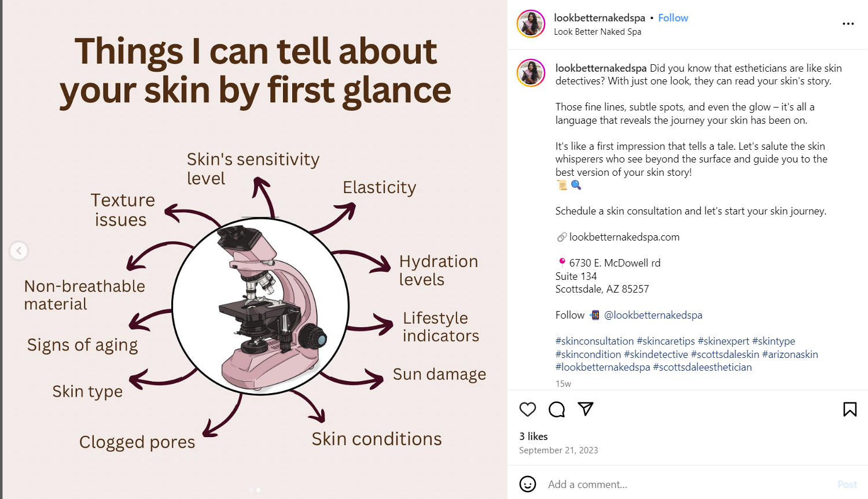Click the avatar beside the caption
This screenshot has height=499, width=868.
pyautogui.click(x=531, y=73)
